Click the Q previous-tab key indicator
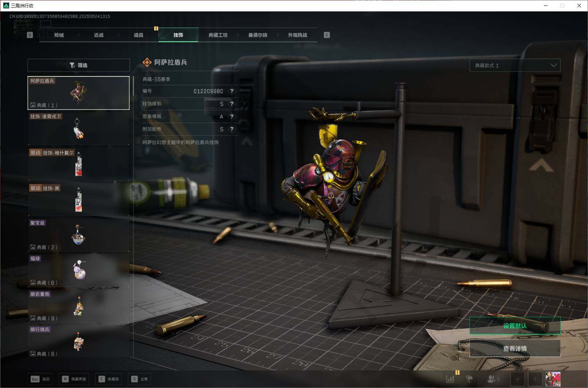588x388 pixels. (30, 35)
